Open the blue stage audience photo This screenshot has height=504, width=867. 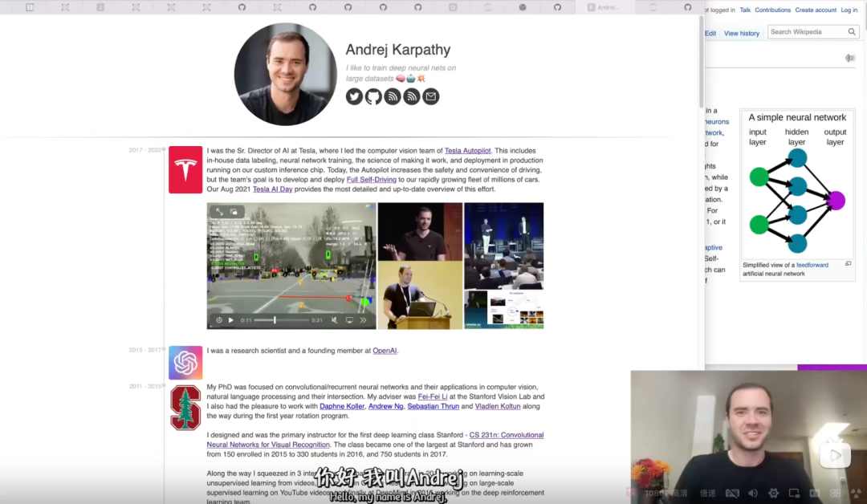tap(503, 246)
